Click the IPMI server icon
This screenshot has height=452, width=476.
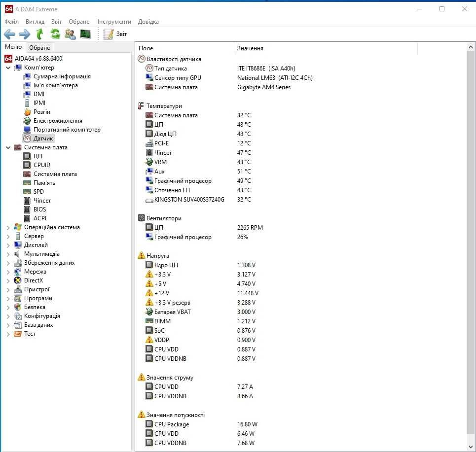tap(27, 103)
